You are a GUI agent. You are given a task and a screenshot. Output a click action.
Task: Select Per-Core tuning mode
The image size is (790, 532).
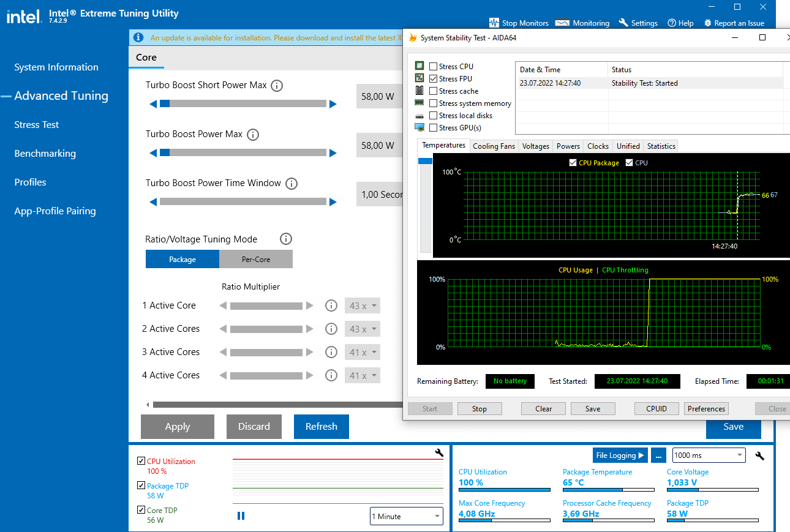pyautogui.click(x=256, y=260)
